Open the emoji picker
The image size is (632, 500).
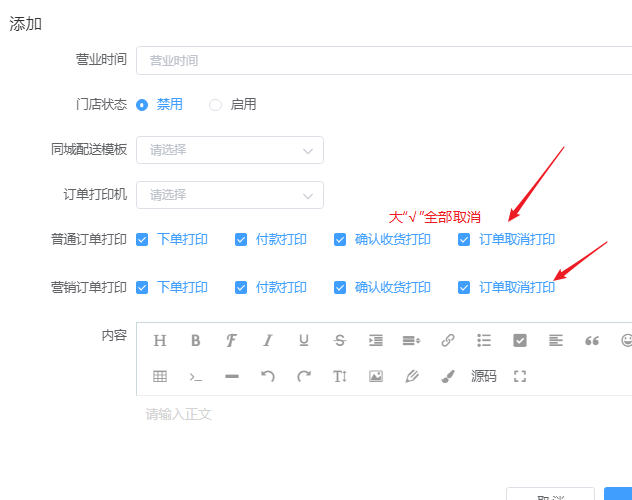click(x=627, y=341)
